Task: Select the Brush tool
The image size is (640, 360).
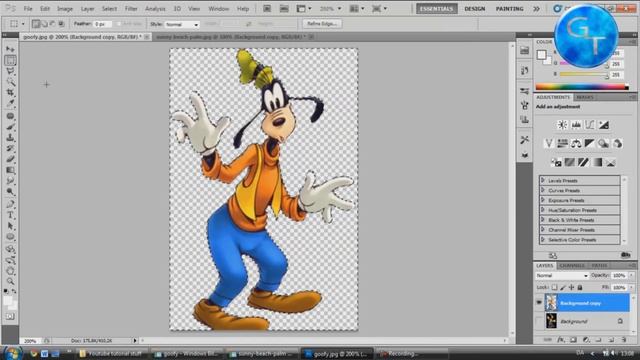Action: [x=10, y=127]
